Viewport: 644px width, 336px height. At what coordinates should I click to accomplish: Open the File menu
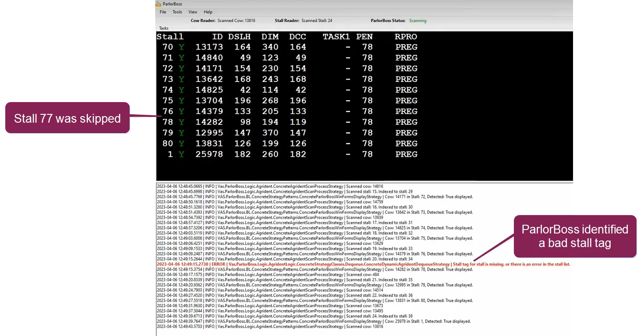point(163,12)
